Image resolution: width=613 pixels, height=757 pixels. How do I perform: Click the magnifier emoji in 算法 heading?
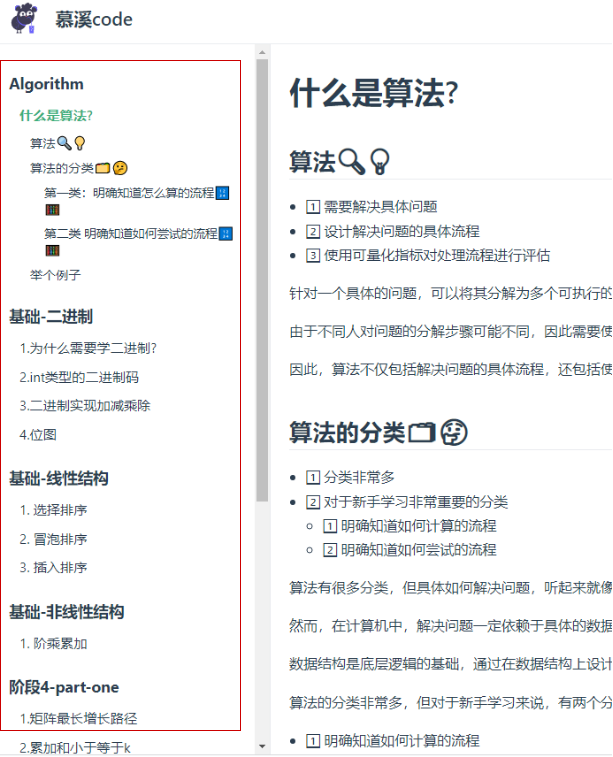tap(351, 160)
